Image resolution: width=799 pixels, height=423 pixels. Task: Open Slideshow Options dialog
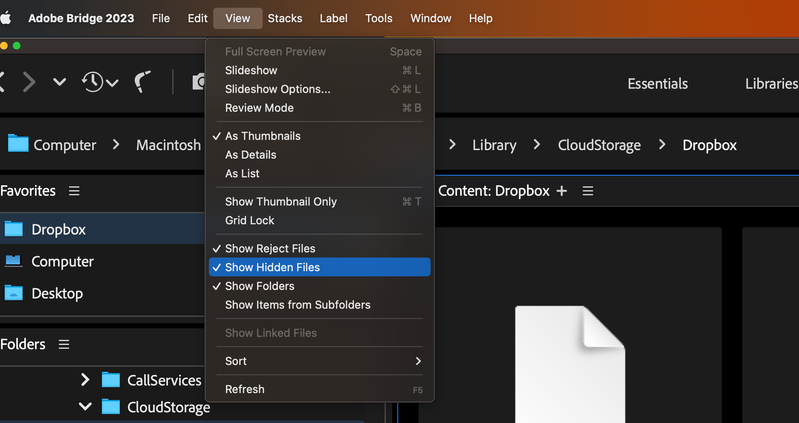319,89
